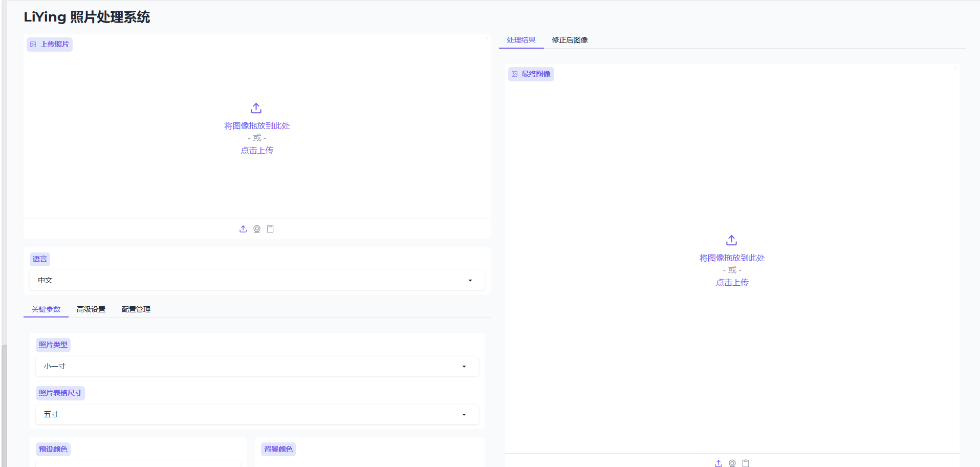Viewport: 980px width, 467px height.
Task: Click the large upload arrow in the 上传照片 drop zone
Action: click(256, 108)
